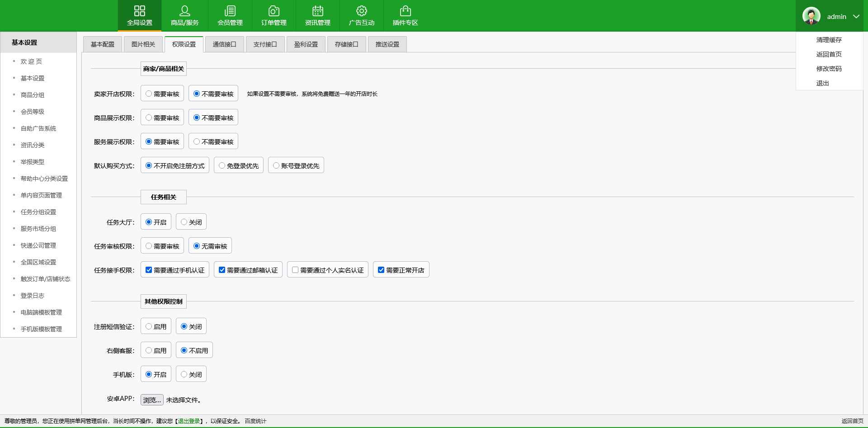This screenshot has width=868, height=428.
Task: Switch to the 通信接口 tab
Action: [x=225, y=44]
